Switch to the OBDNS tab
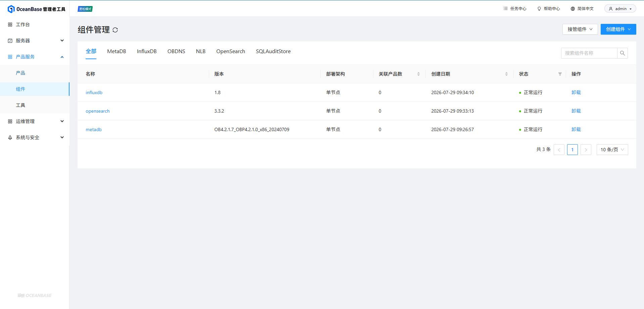The image size is (644, 309). coord(176,51)
